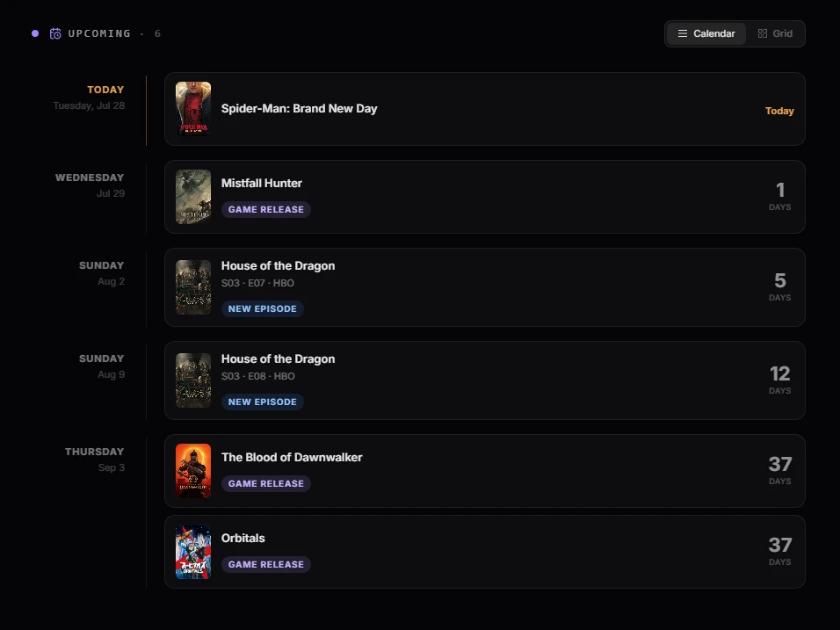This screenshot has width=840, height=630.
Task: Click Game Release badge under Blood of Dawnwalker
Action: (265, 484)
